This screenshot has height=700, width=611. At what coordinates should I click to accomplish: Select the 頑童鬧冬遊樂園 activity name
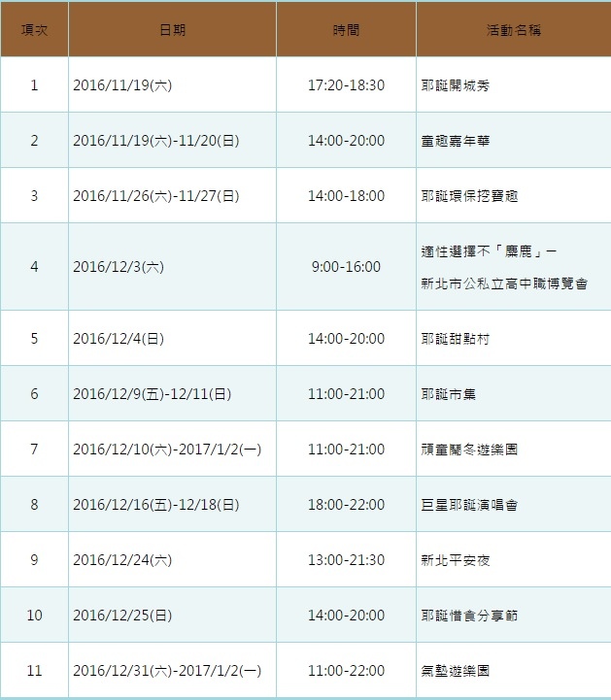point(469,450)
